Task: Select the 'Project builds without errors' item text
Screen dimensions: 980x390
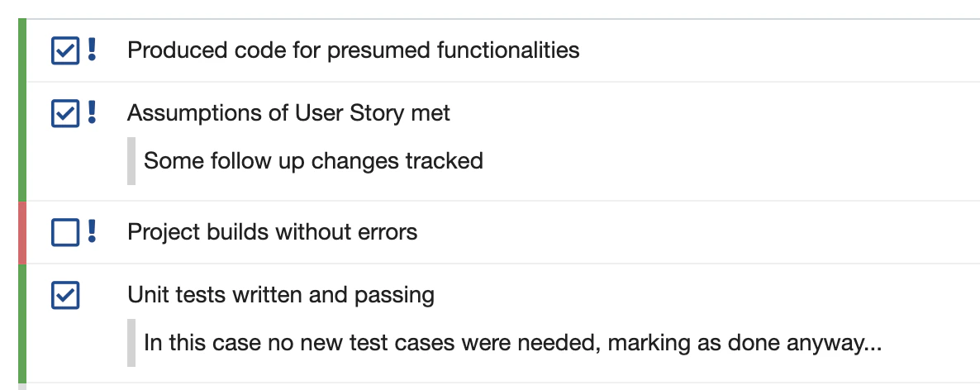Action: click(272, 232)
